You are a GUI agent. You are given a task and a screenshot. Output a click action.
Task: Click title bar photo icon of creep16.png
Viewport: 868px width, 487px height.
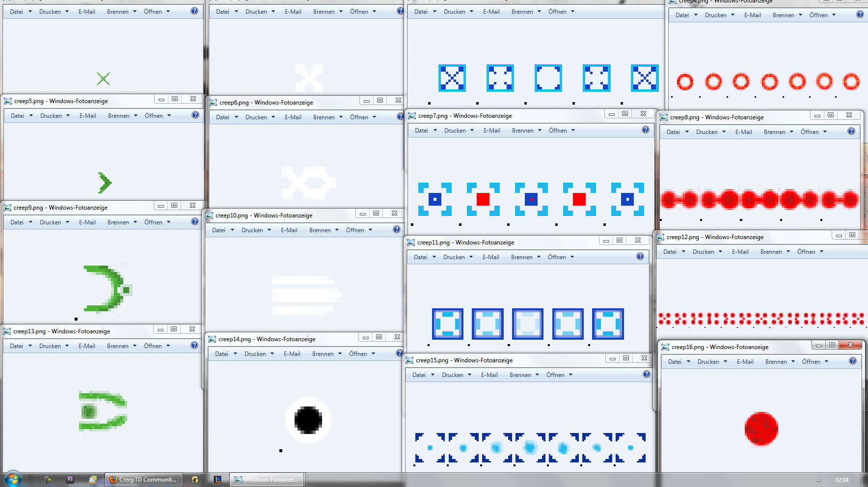pyautogui.click(x=665, y=347)
